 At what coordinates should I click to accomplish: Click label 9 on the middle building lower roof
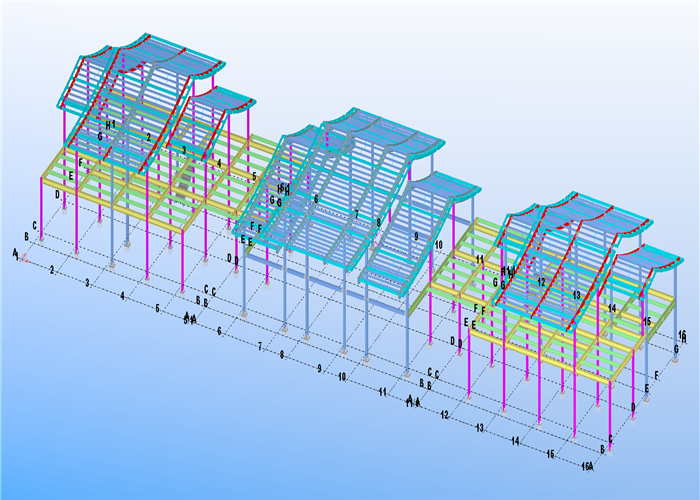416,236
